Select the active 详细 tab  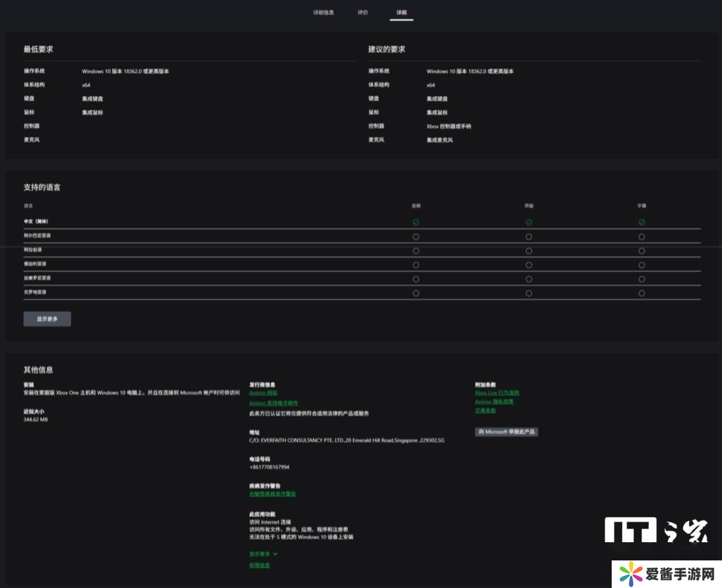401,12
